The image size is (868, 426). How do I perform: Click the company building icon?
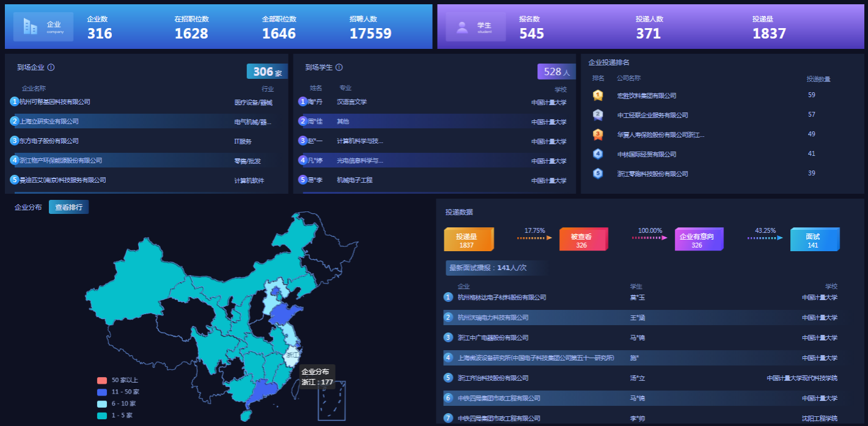tap(30, 26)
